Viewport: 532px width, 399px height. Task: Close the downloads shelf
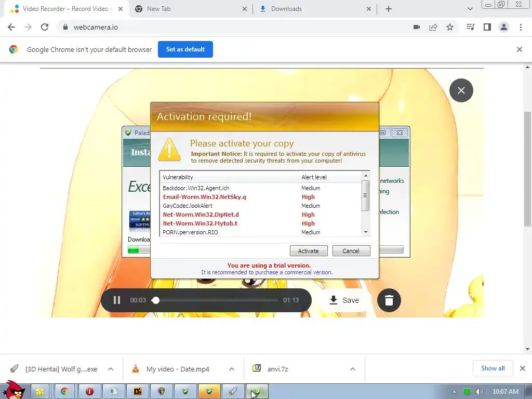pos(523,368)
